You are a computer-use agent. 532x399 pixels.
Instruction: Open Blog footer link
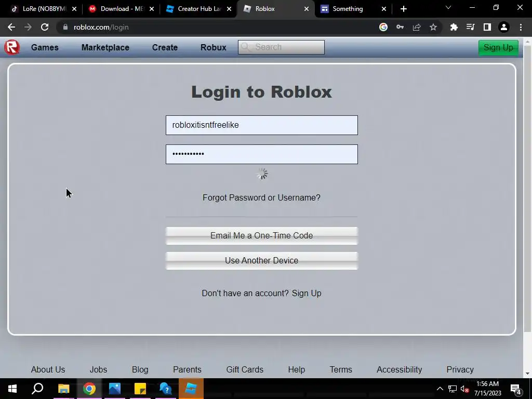pos(140,369)
